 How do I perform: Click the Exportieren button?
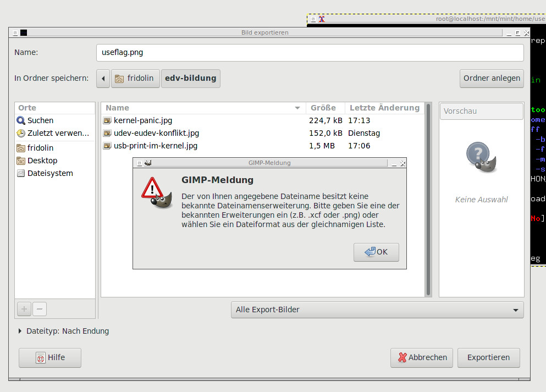click(489, 358)
